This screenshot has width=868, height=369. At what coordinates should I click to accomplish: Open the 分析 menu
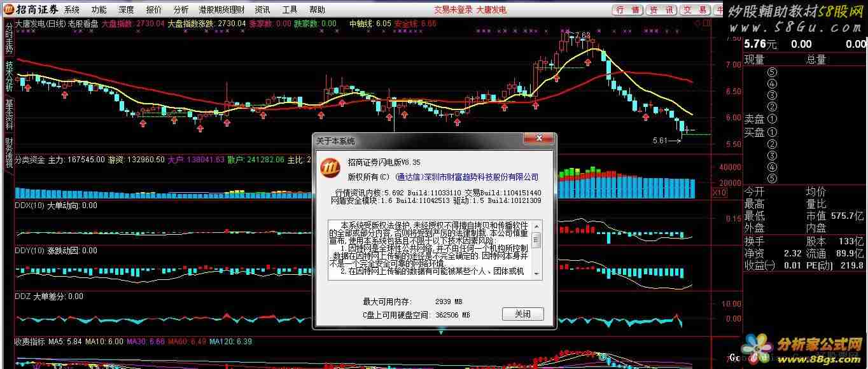click(x=181, y=10)
